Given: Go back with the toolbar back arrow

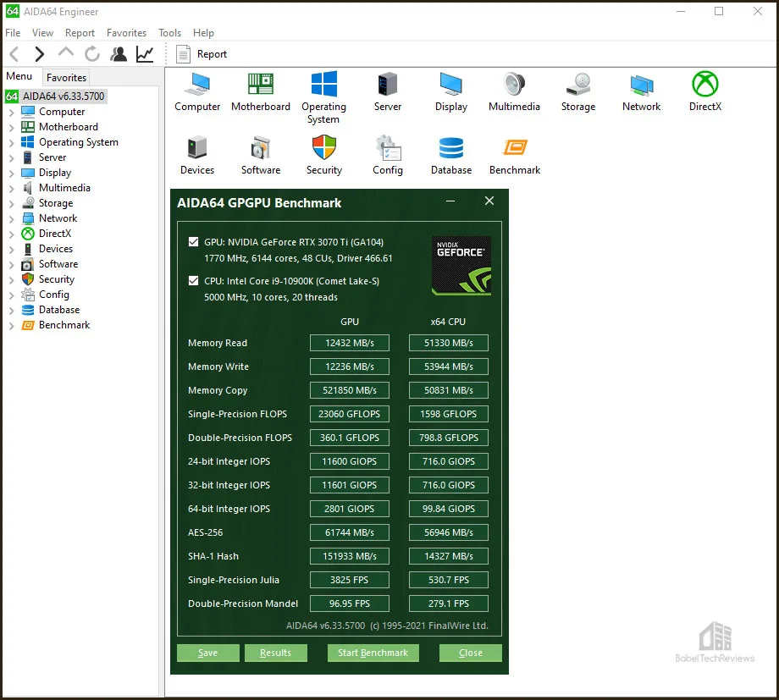Looking at the screenshot, I should (14, 53).
